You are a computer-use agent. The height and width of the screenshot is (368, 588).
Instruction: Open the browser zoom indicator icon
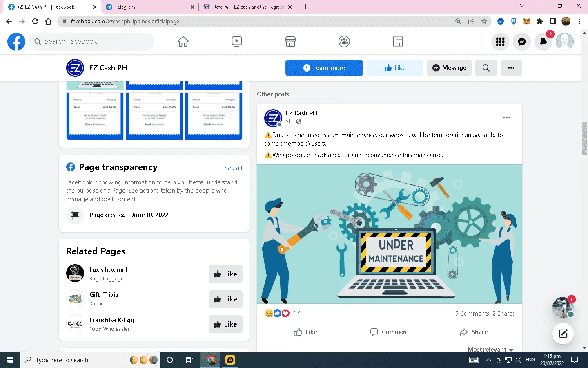tap(458, 21)
